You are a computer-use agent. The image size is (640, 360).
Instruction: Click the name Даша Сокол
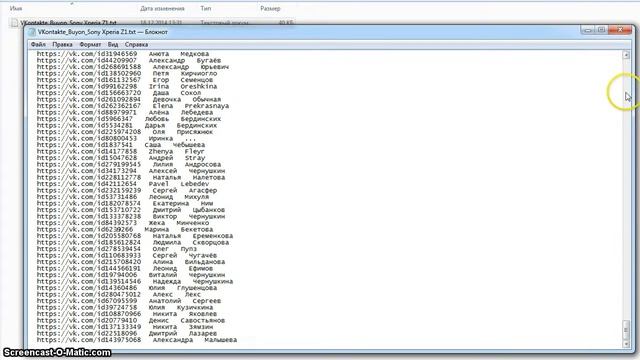point(177,93)
